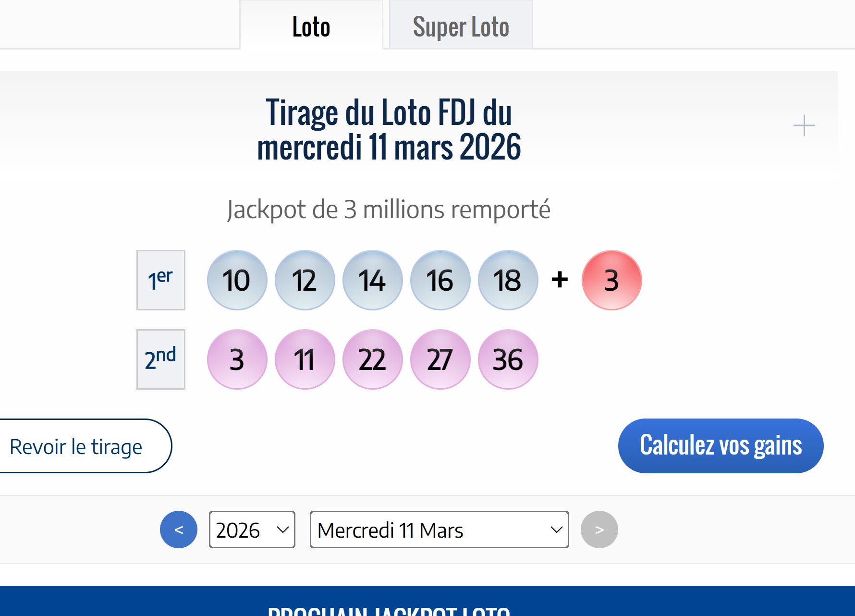The width and height of the screenshot is (855, 616).
Task: Click first draw ball number 18
Action: coord(508,280)
